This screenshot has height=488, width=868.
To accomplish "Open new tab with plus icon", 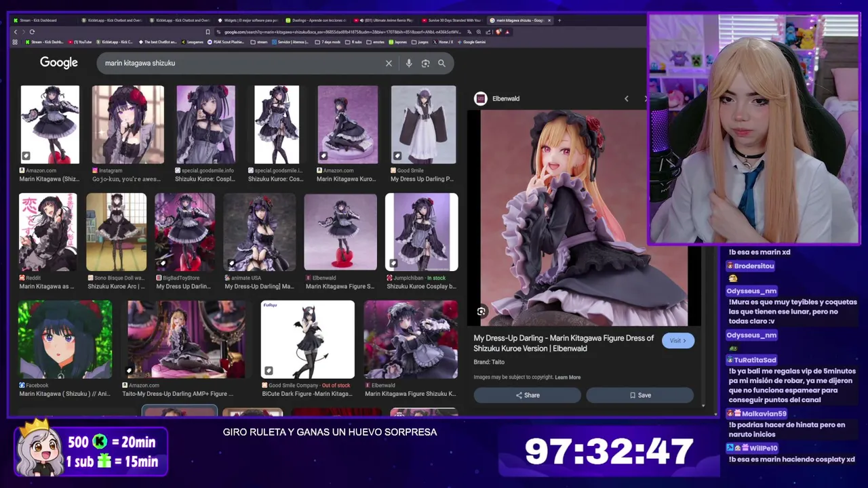I will [559, 20].
